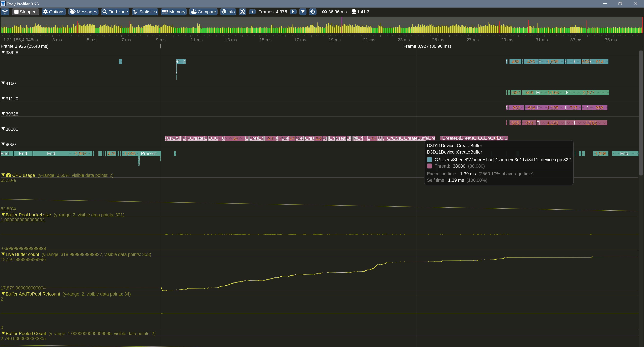Go to the previous frame with arrow button

point(252,12)
